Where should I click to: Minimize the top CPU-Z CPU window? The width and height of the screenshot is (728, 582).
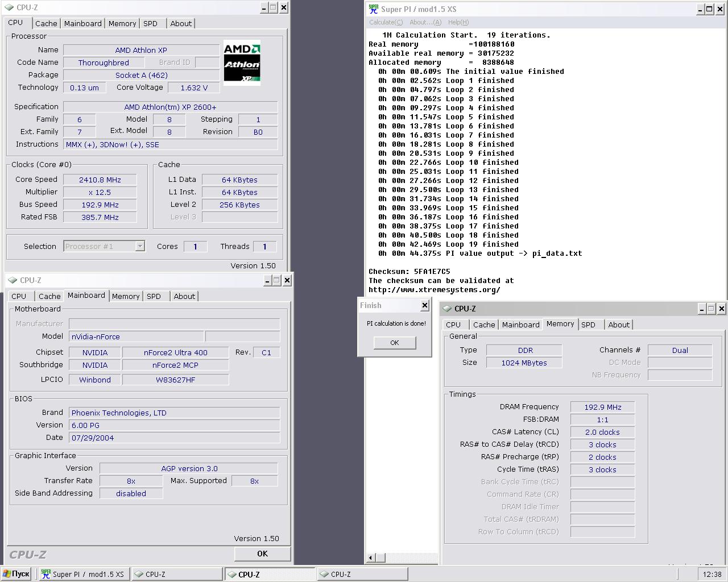pos(264,7)
